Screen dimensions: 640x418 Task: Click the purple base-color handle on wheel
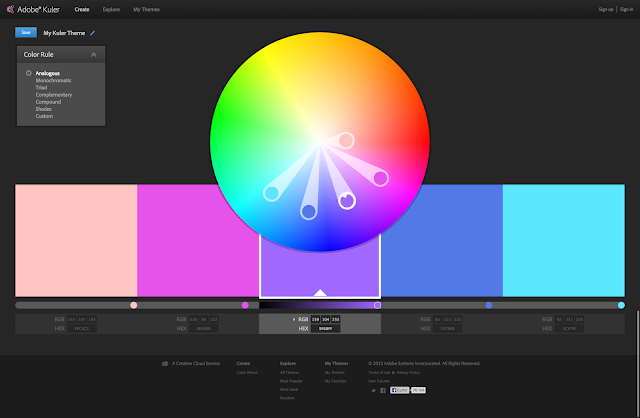click(x=347, y=201)
